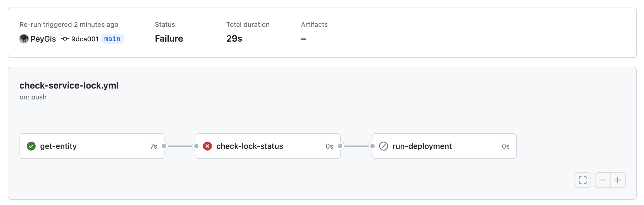Viewport: 644px width, 205px height.
Task: Click the 29s total duration value
Action: [x=234, y=39]
